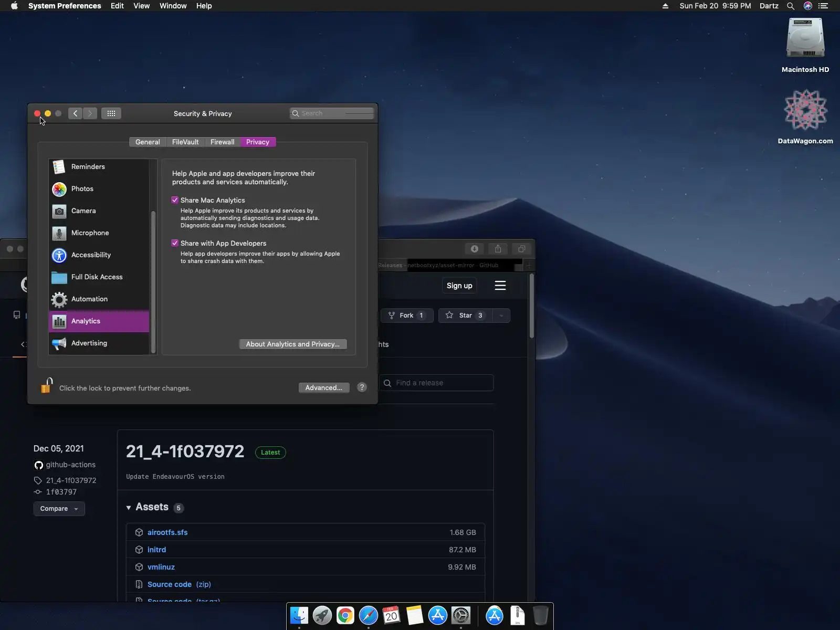Open Microphone privacy settings
The height and width of the screenshot is (630, 840).
tap(99, 233)
